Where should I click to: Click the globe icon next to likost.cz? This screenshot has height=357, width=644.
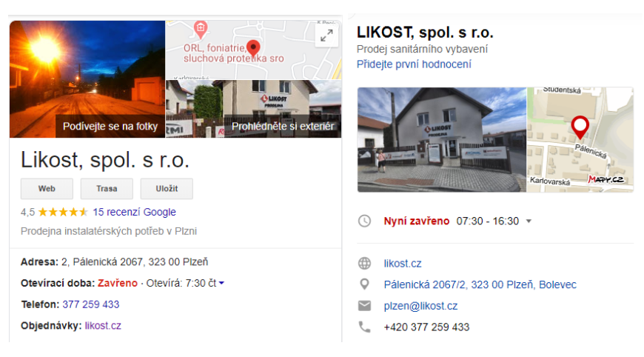point(364,264)
